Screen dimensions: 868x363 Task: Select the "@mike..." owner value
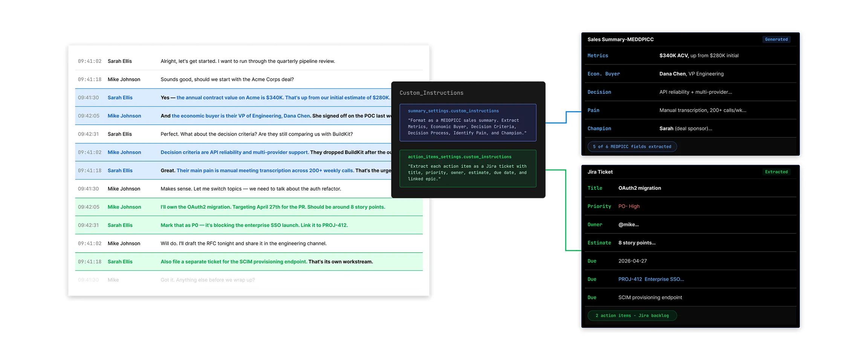(628, 225)
